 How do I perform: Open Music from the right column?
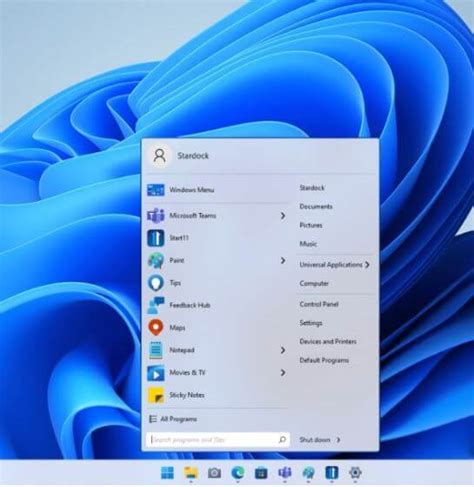pyautogui.click(x=308, y=244)
